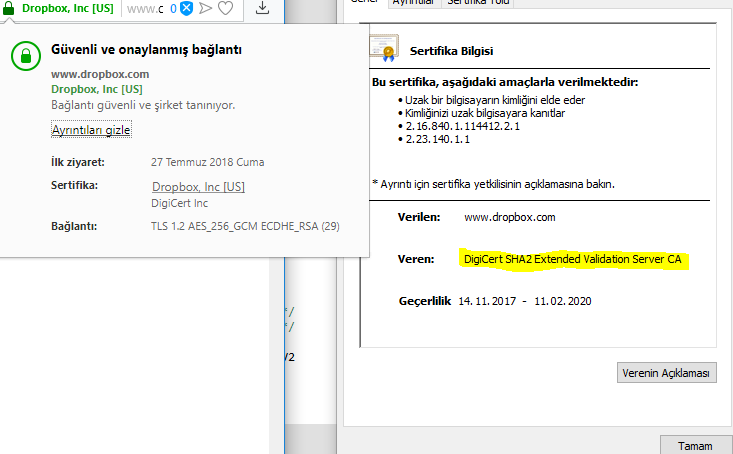Click the www.dropbox.com Verilen value
The image size is (733, 454).
(510, 217)
